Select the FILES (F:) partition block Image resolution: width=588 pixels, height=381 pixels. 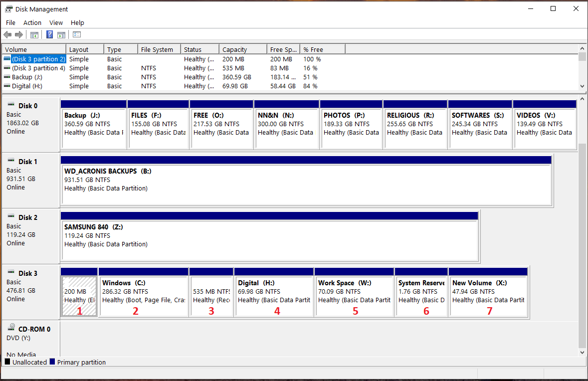158,125
